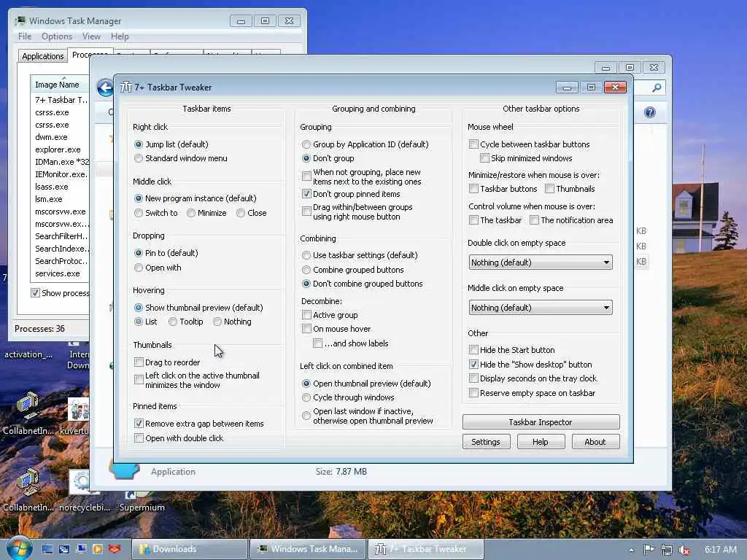Open View menu in Task Manager
The width and height of the screenshot is (747, 560).
91,36
